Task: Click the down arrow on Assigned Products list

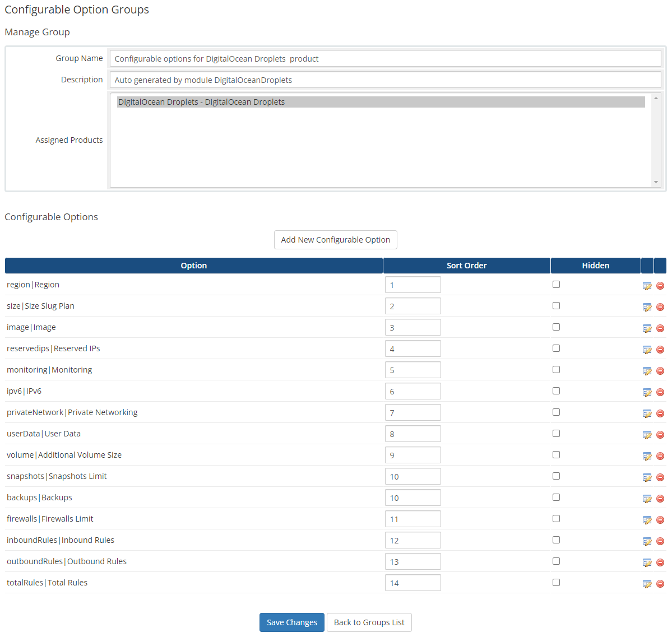Action: [656, 182]
